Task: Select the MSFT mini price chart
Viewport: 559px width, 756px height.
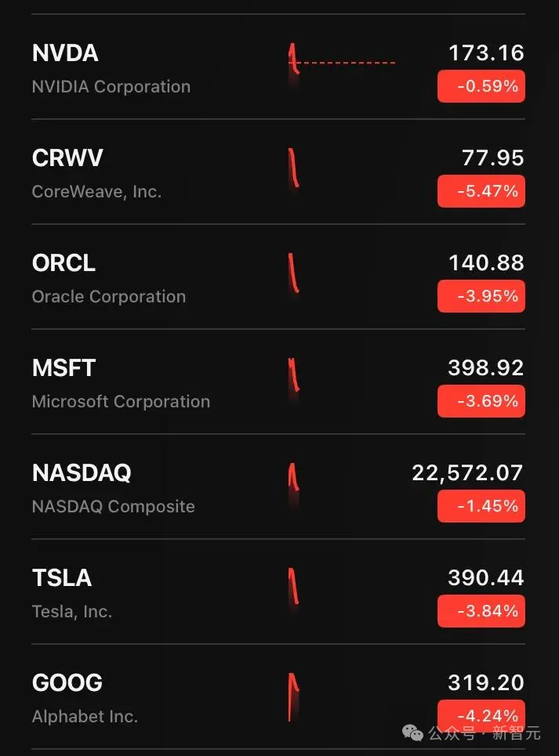Action: [294, 378]
